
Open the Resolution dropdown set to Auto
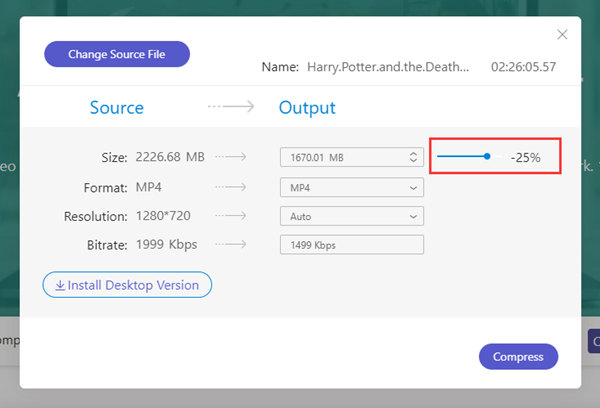(351, 216)
